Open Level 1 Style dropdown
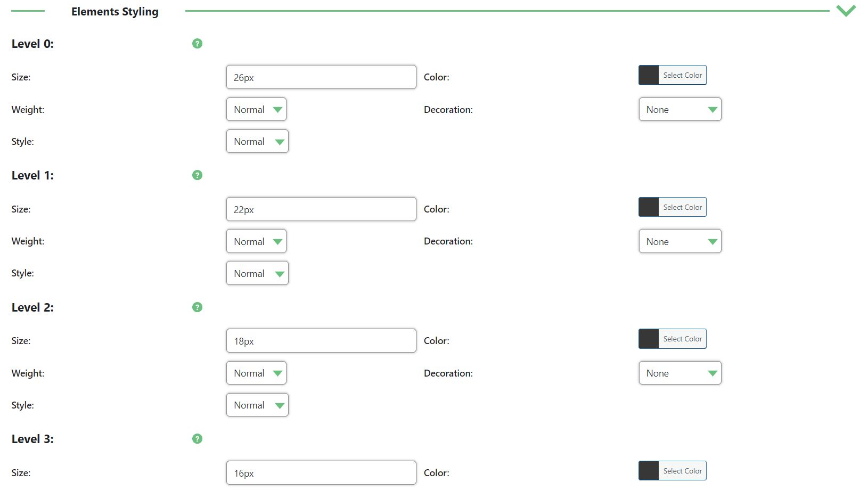The height and width of the screenshot is (490, 868). (257, 273)
